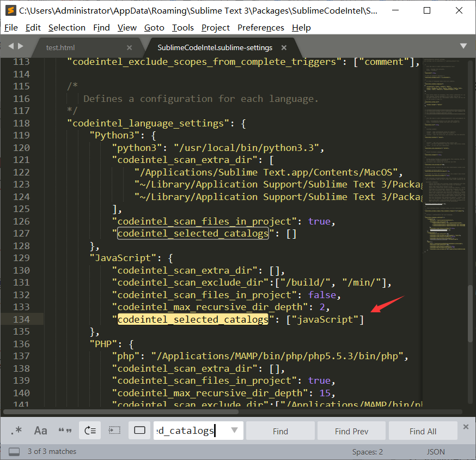
Task: Click comment "Defines a configuration for each language."
Action: point(201,99)
